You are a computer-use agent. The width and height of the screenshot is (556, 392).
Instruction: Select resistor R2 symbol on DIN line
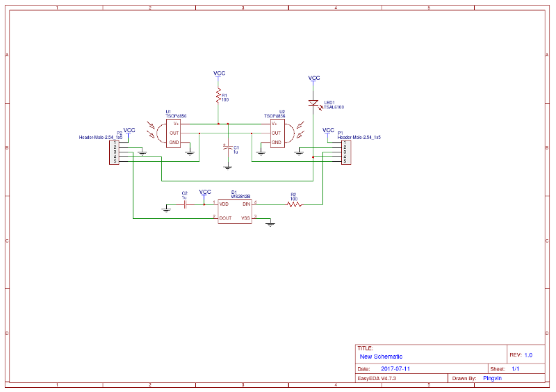click(x=293, y=204)
